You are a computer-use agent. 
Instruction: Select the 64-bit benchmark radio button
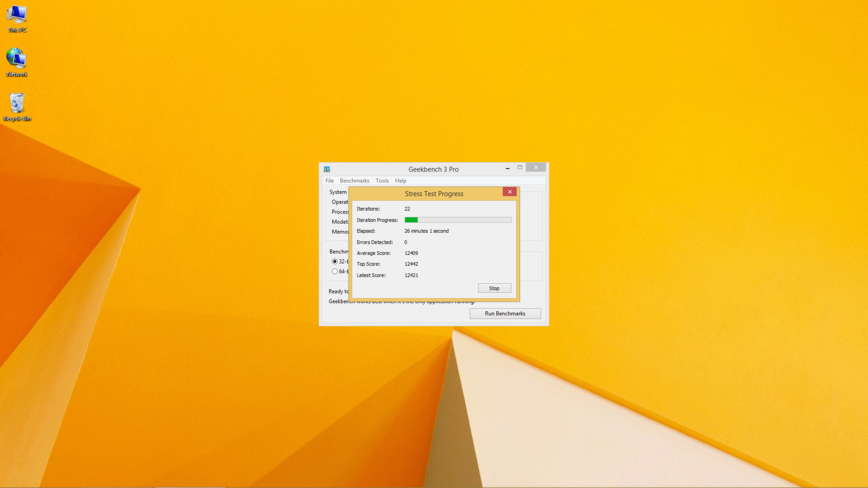coord(335,271)
